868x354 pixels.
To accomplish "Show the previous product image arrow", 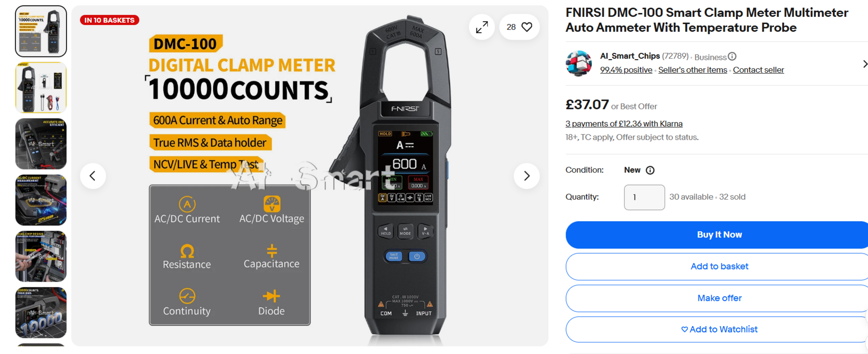I will pyautogui.click(x=93, y=176).
